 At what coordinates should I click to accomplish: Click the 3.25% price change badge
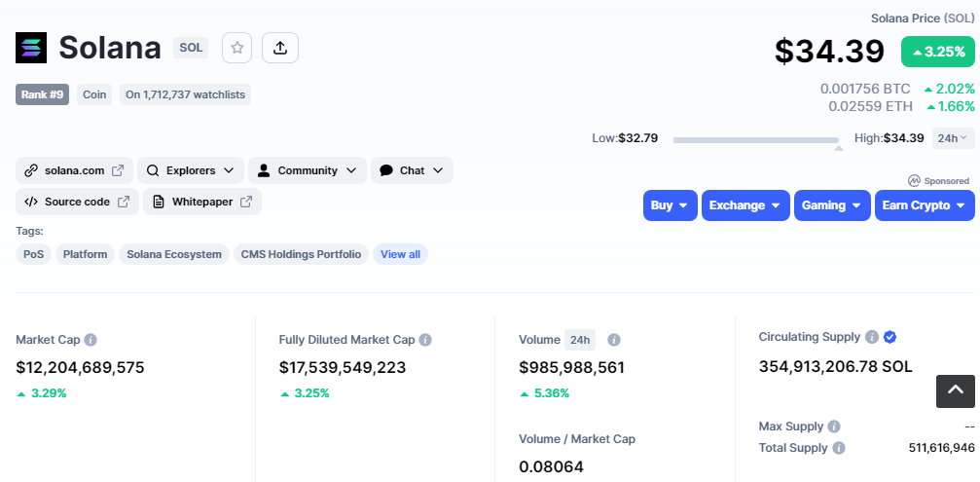tap(938, 52)
